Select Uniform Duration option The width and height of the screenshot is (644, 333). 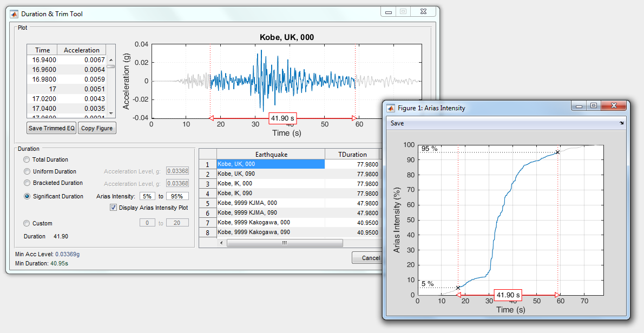point(27,172)
